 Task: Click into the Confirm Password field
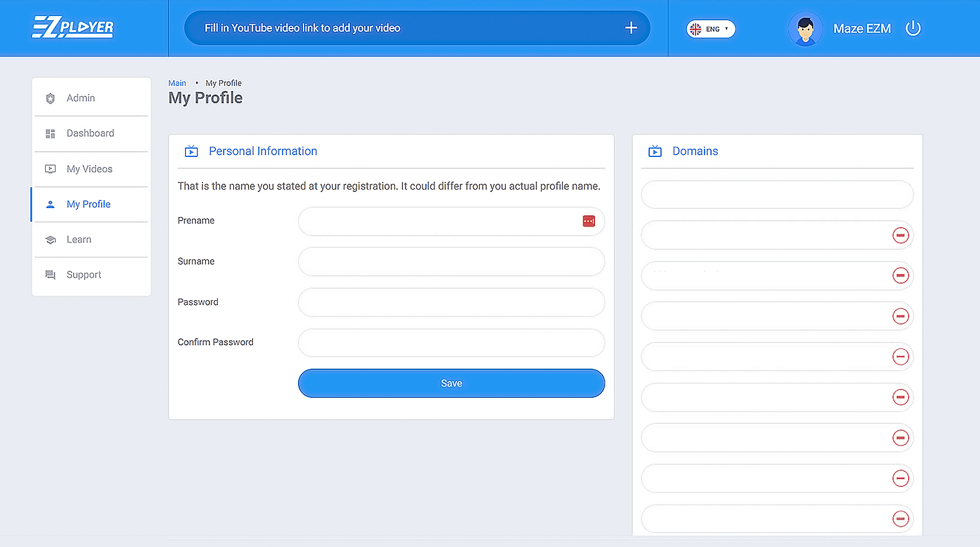point(451,343)
